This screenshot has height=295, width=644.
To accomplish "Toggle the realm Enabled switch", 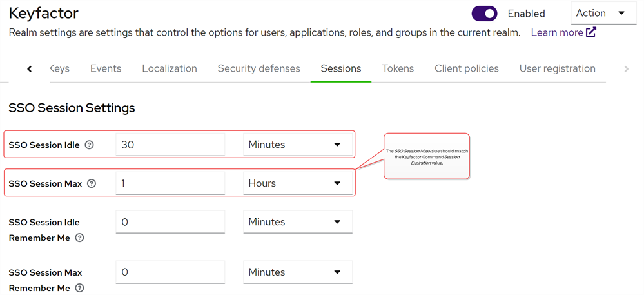I will [484, 14].
